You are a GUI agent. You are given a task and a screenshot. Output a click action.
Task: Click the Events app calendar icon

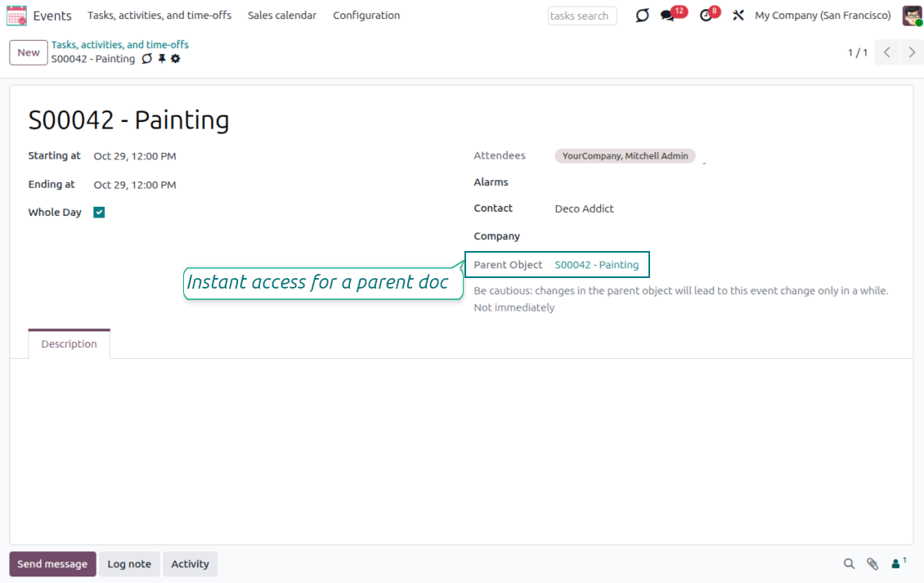pos(16,16)
